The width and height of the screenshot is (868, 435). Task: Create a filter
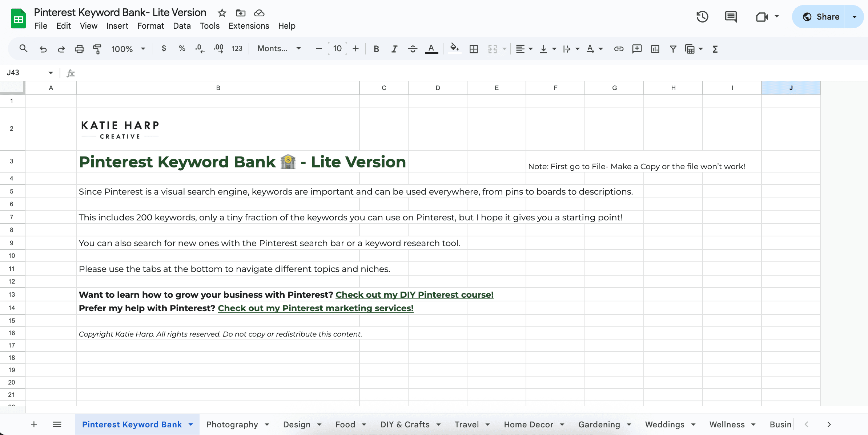tap(673, 49)
